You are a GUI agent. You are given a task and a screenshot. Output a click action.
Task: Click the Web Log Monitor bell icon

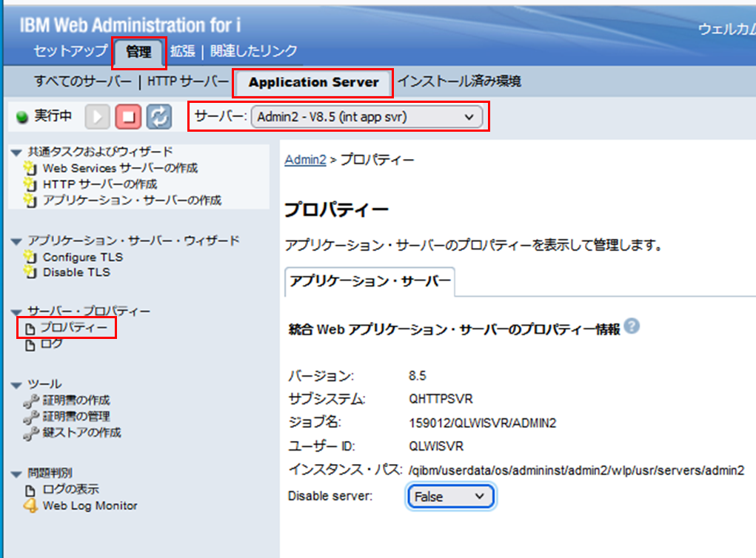(30, 506)
